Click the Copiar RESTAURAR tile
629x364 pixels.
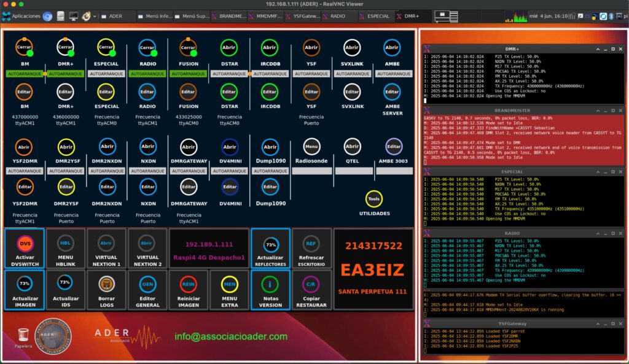(x=311, y=290)
